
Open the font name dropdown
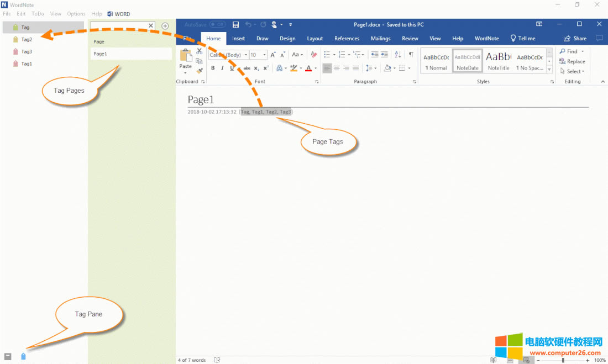click(245, 55)
